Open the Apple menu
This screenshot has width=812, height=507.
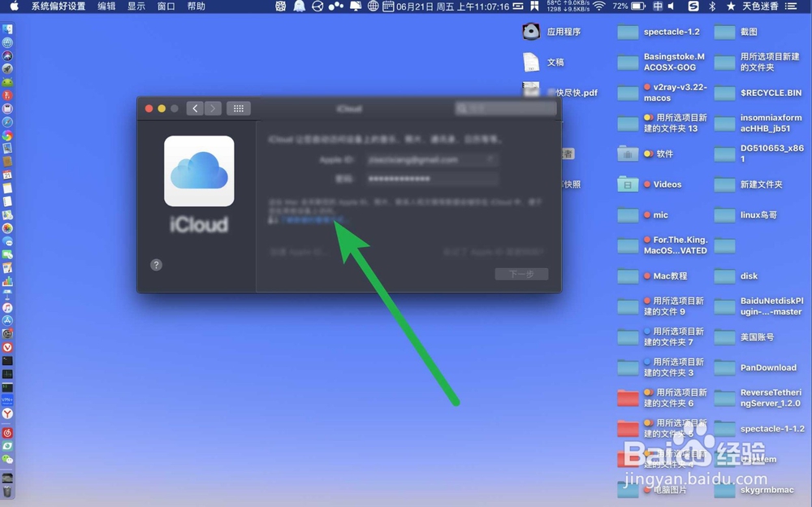point(14,6)
